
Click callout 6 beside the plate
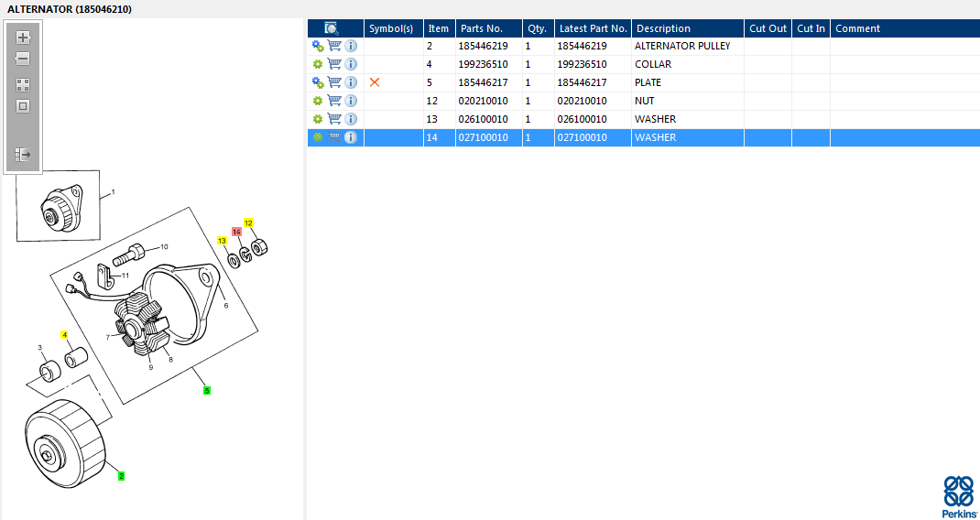click(x=225, y=306)
